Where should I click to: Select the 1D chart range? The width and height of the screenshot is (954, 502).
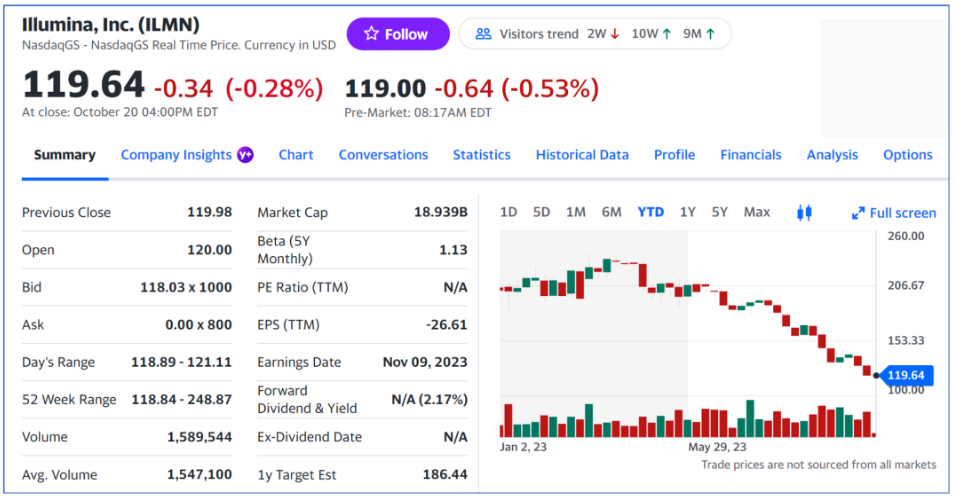[x=508, y=212]
